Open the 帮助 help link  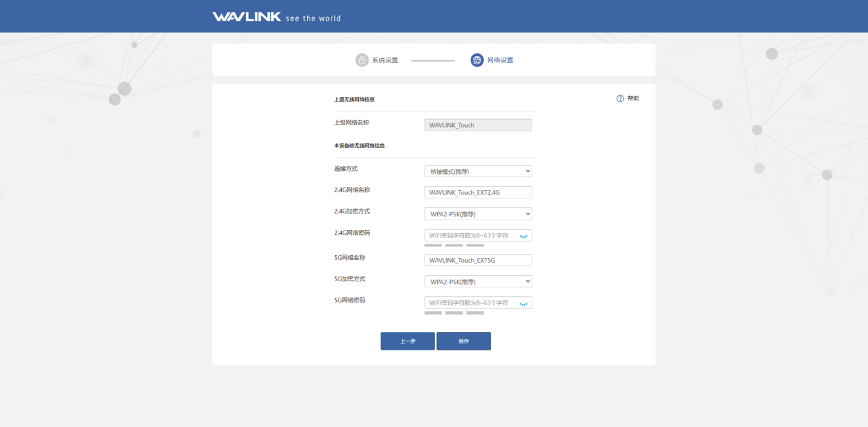pos(633,99)
